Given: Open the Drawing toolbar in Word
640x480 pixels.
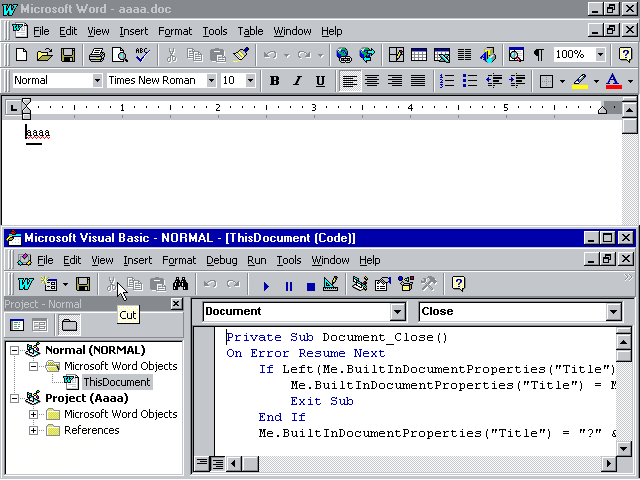Looking at the screenshot, I should point(488,55).
